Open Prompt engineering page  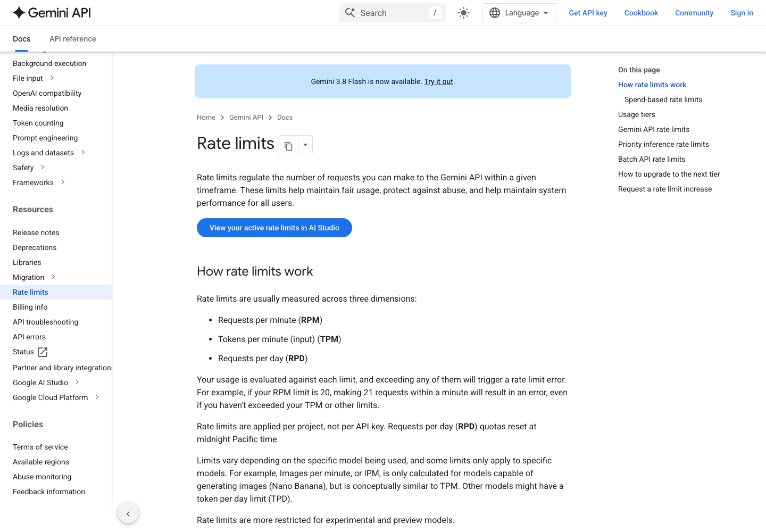[x=45, y=138]
